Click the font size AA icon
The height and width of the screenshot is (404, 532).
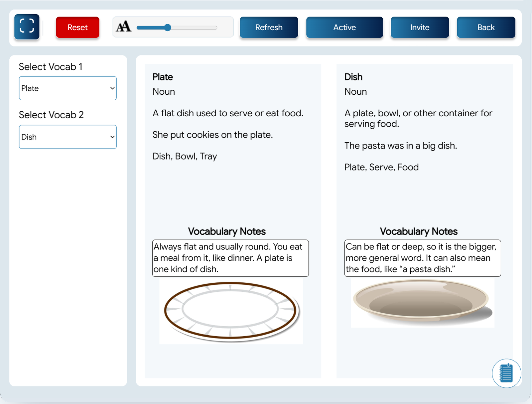(x=124, y=27)
